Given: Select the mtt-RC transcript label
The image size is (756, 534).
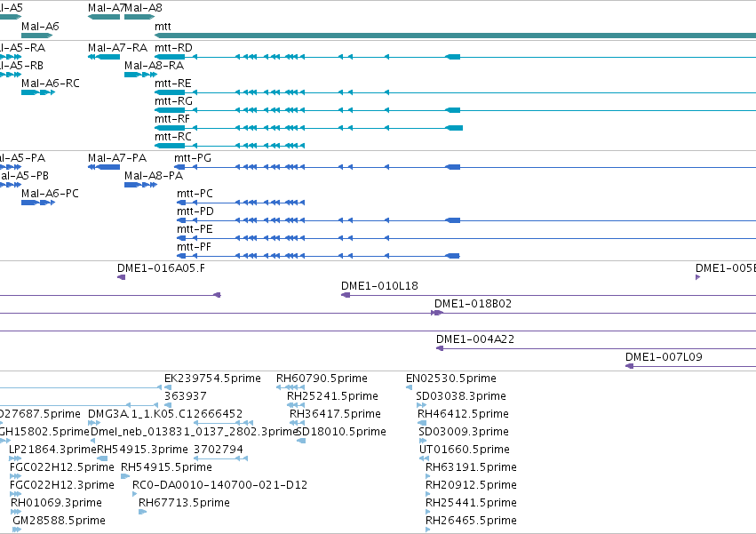Looking at the screenshot, I should (x=173, y=137).
